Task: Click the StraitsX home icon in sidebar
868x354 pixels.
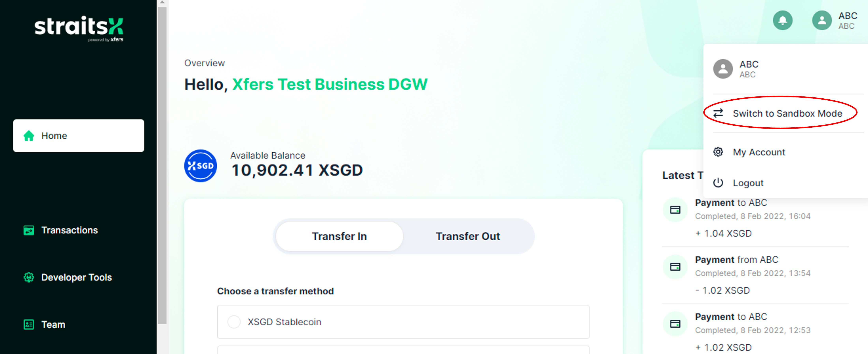Action: tap(29, 135)
